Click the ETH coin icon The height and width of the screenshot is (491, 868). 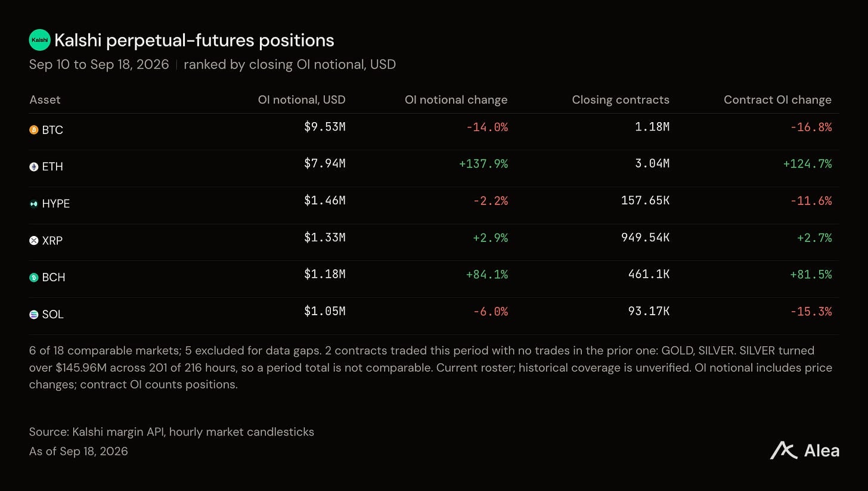coord(34,167)
